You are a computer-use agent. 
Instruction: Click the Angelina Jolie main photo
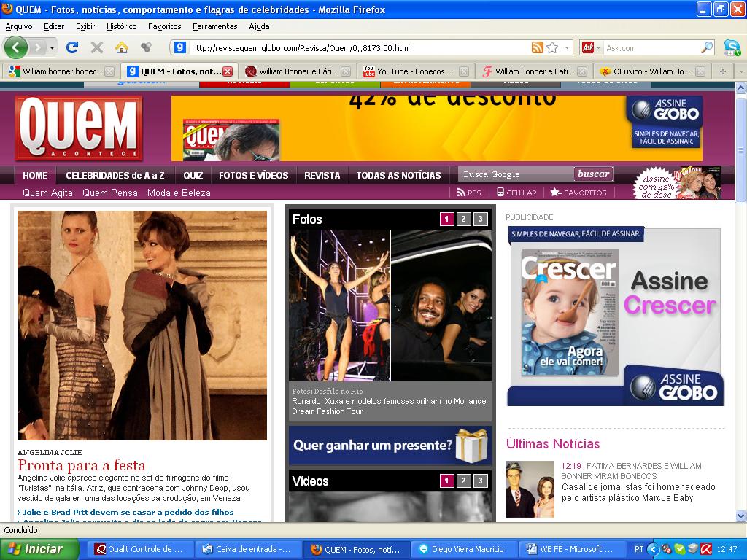(142, 325)
